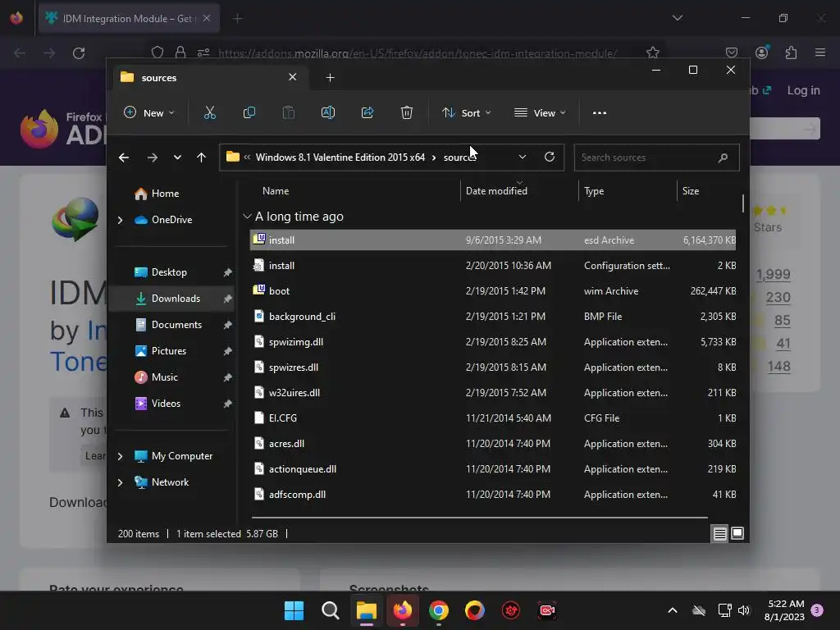
Task: Open Windows Start button
Action: [294, 610]
